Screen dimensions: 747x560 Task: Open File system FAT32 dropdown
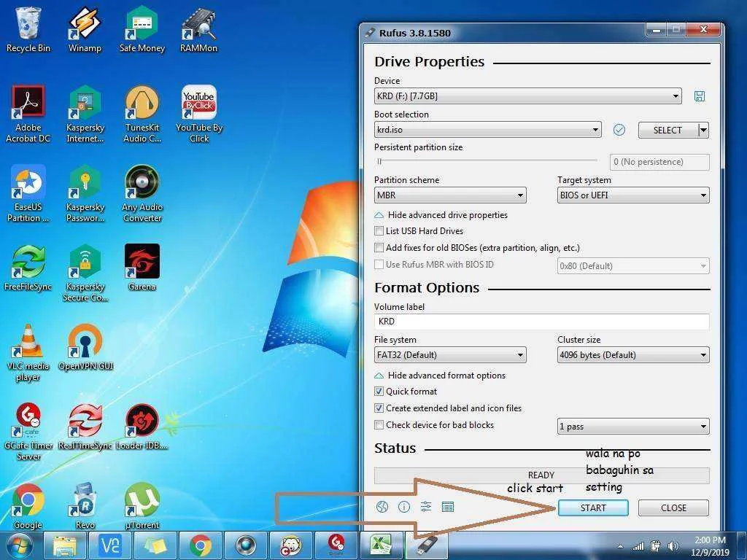pos(450,355)
